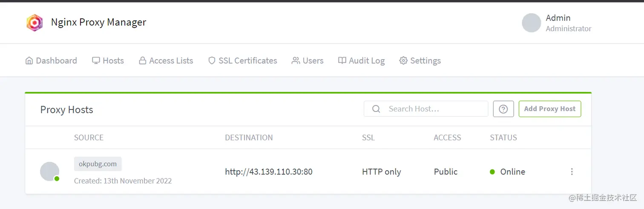Click Add Proxy Host button
This screenshot has height=209, width=644.
coord(550,109)
